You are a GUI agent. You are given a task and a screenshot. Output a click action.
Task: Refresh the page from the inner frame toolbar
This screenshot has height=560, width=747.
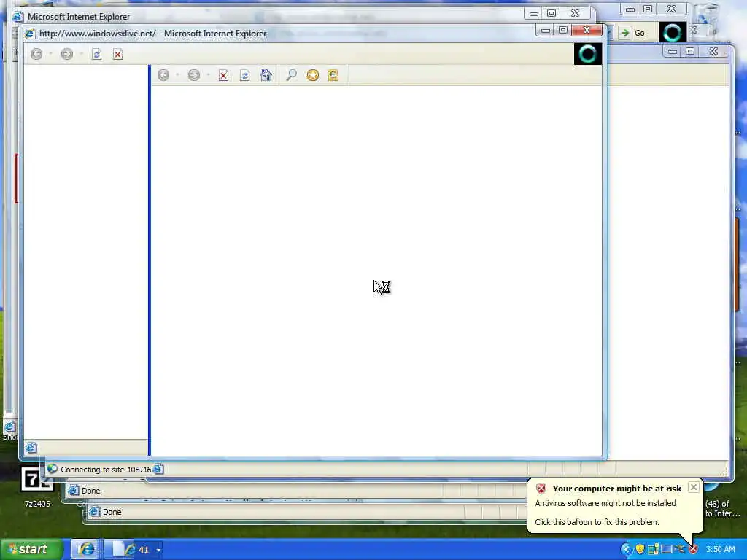click(x=245, y=75)
